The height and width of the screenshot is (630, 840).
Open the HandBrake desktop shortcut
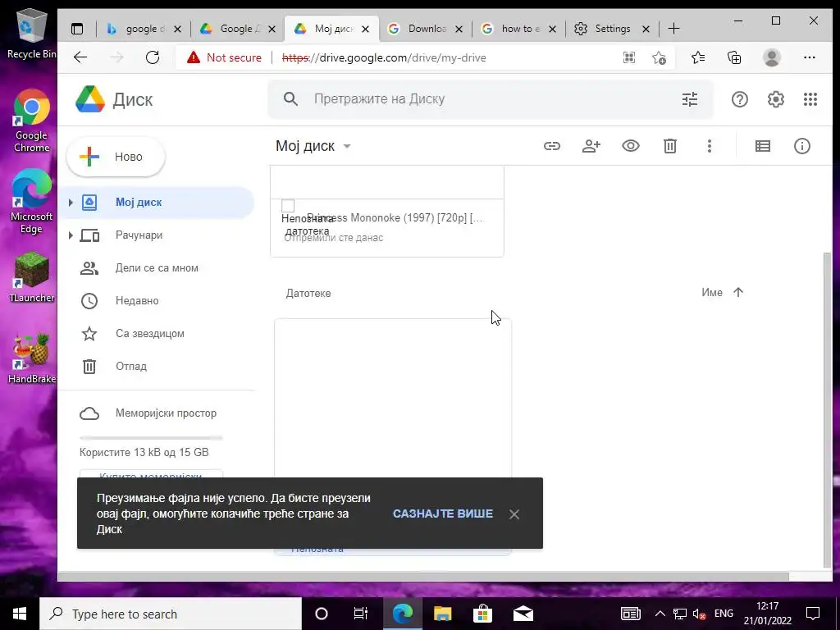click(31, 358)
